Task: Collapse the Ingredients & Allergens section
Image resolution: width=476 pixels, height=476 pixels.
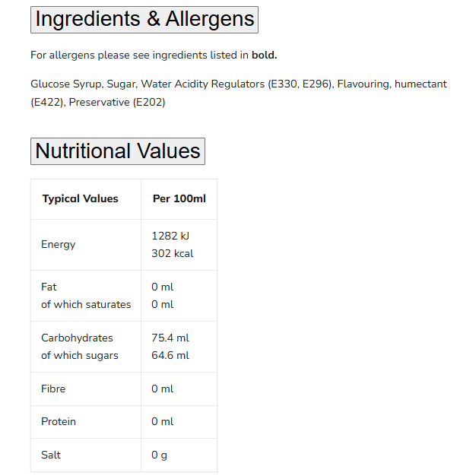Action: pos(144,19)
